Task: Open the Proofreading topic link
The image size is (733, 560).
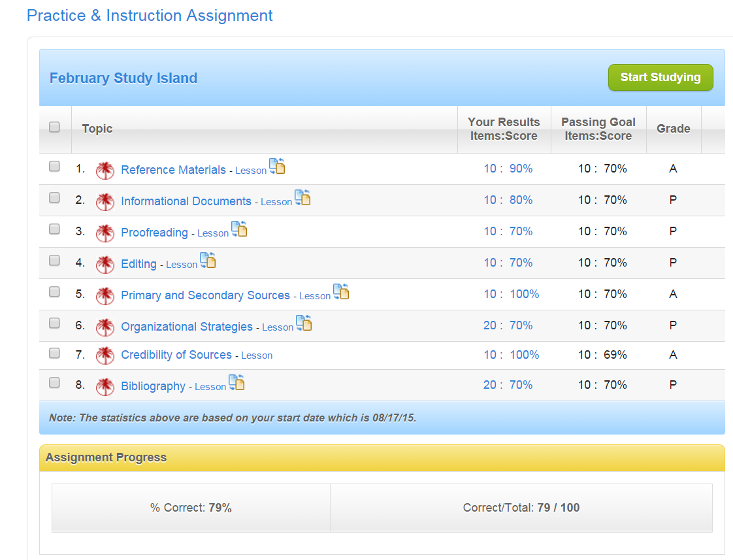Action: [154, 233]
